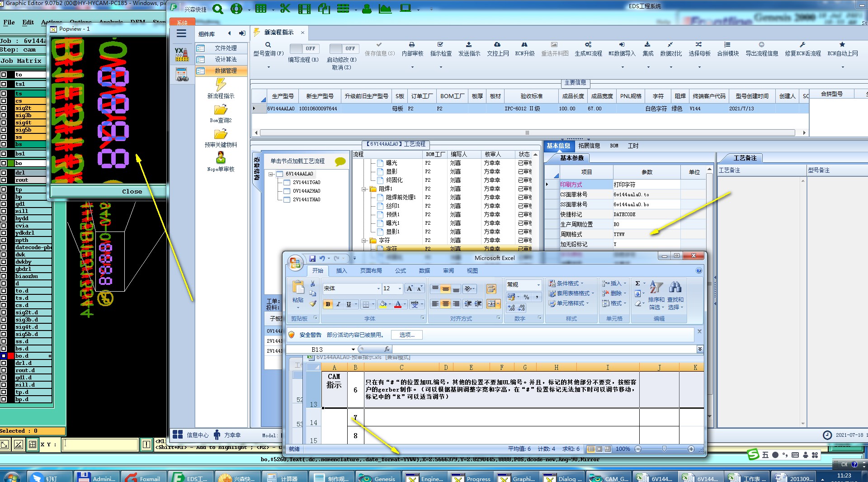Toggle 启动修改 (E) OFF switch
868x482 pixels.
click(x=344, y=48)
